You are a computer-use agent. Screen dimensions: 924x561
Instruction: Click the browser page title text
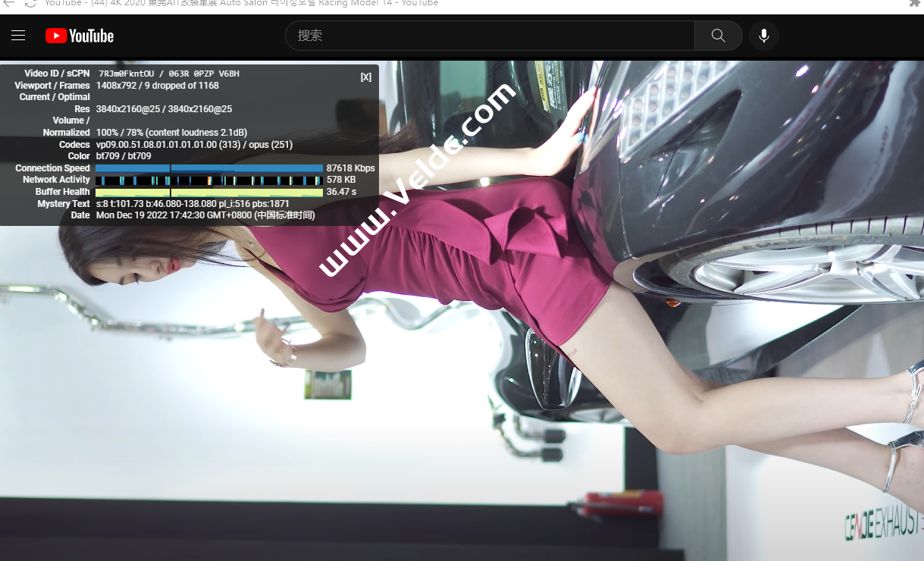coord(241,3)
